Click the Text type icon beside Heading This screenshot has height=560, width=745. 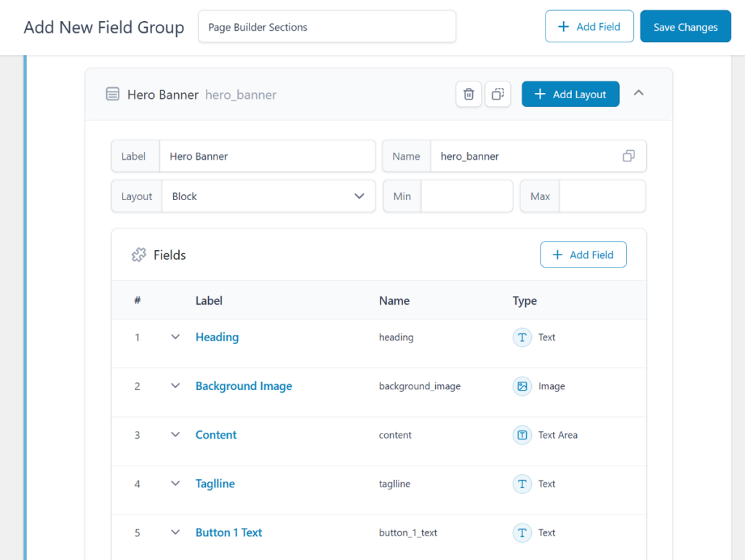pos(522,337)
